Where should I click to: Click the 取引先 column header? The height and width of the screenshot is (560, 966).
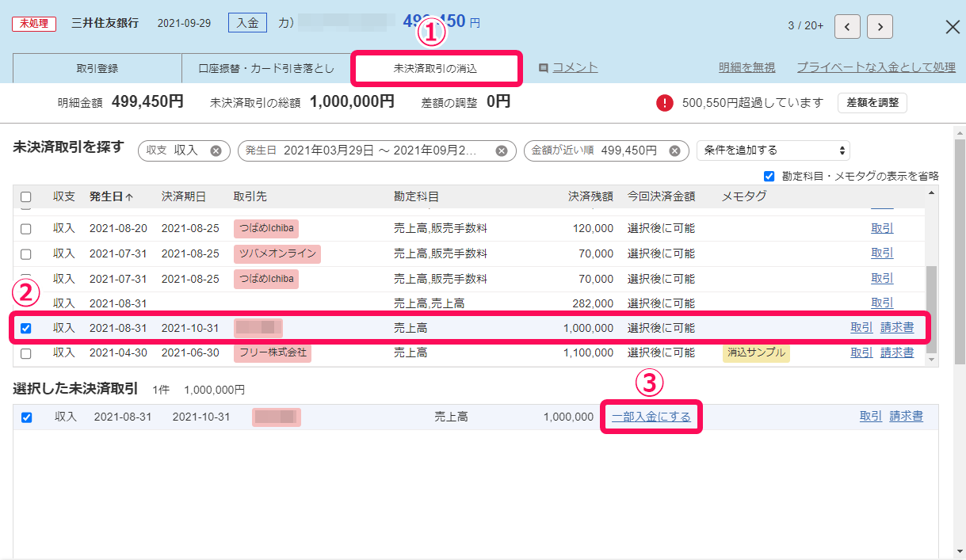250,196
